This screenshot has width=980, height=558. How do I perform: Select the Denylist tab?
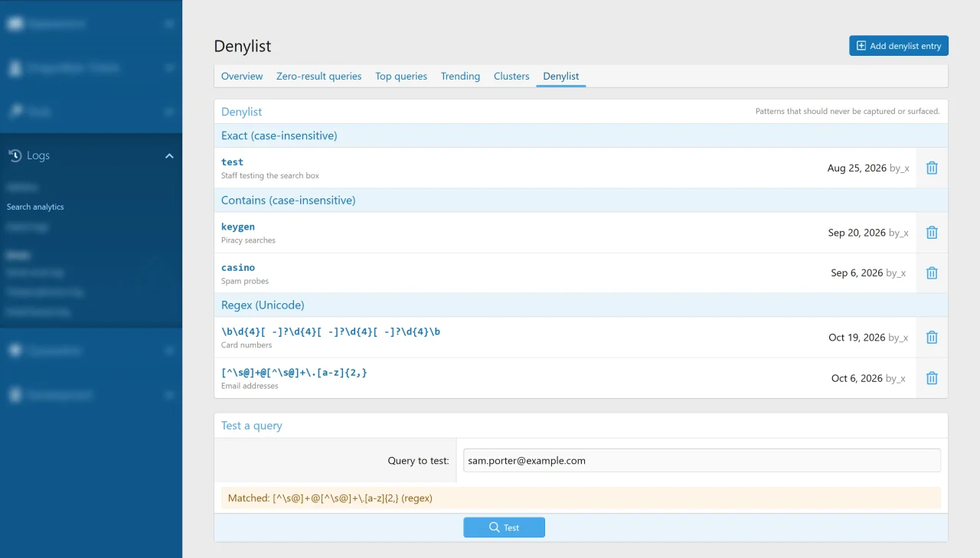pos(561,77)
